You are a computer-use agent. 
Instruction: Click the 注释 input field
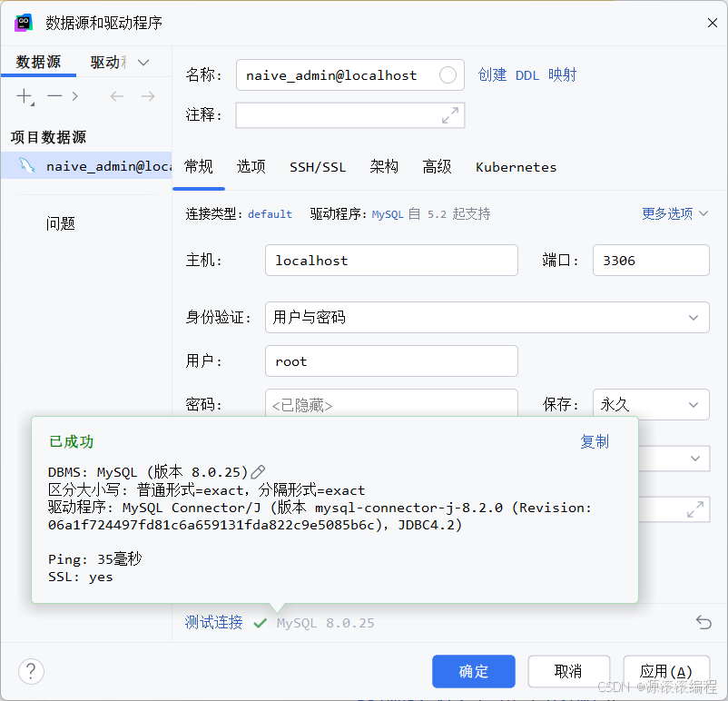[x=350, y=115]
